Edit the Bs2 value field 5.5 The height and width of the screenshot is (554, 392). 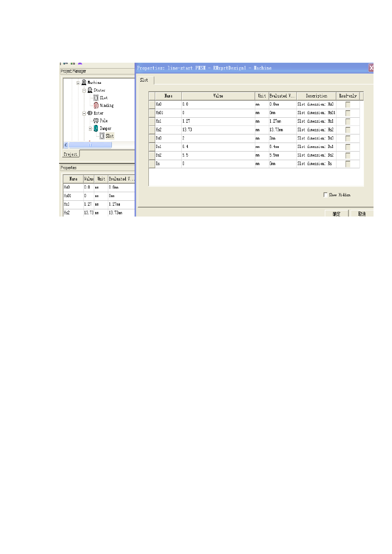coord(218,156)
